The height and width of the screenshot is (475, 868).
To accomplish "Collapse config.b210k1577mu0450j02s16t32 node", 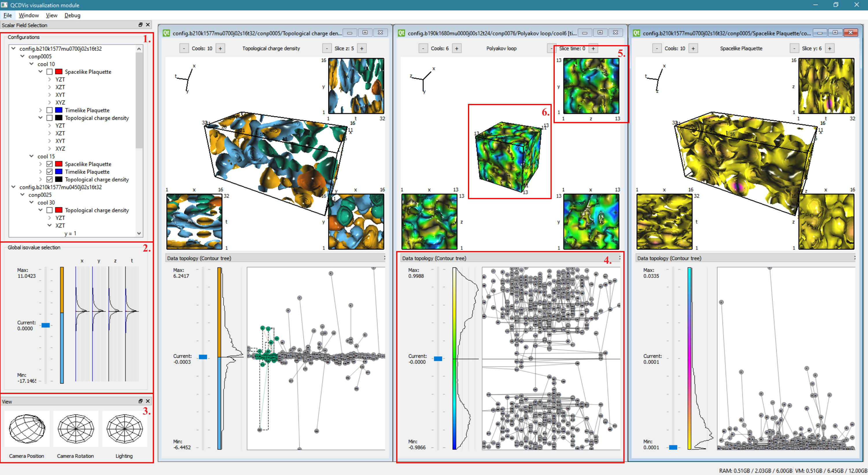I will coord(14,187).
